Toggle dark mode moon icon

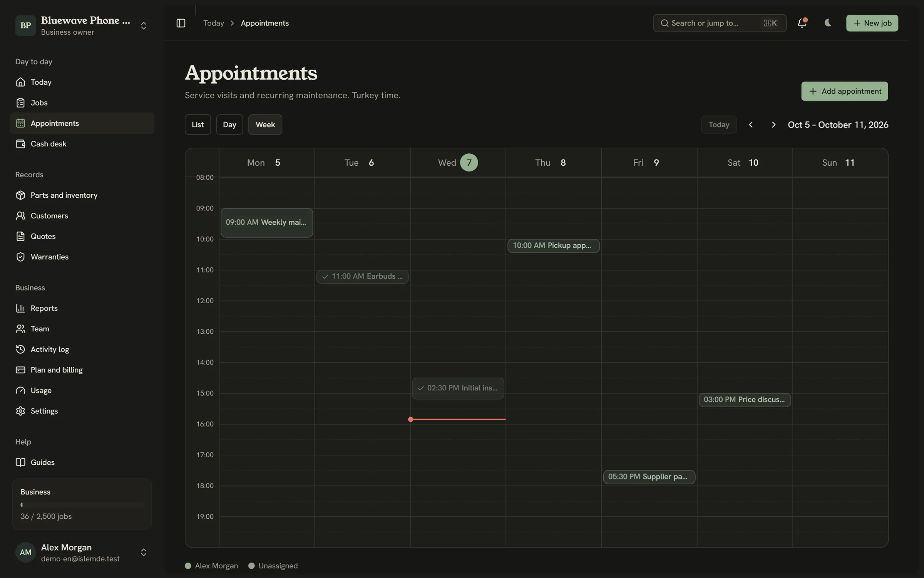(828, 23)
